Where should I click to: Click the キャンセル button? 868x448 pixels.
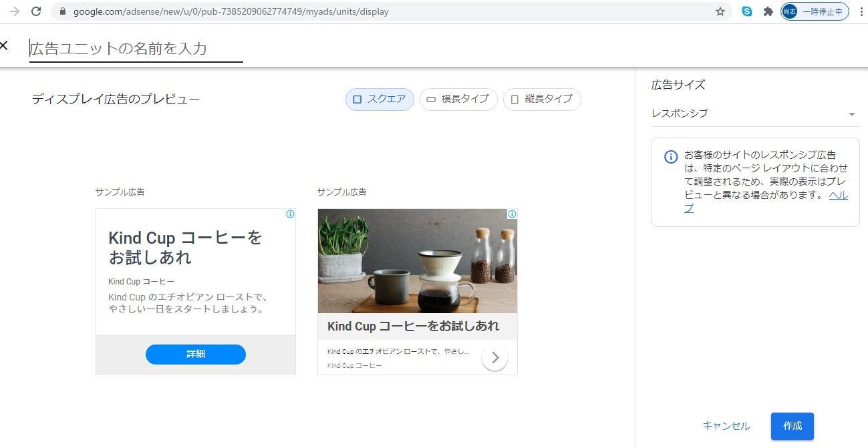click(x=726, y=426)
